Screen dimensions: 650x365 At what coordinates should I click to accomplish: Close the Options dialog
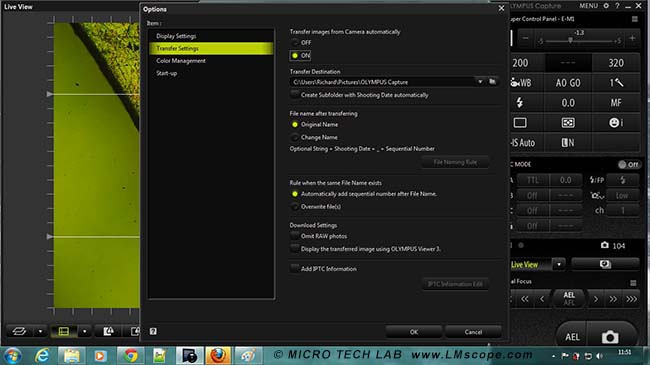pyautogui.click(x=501, y=8)
